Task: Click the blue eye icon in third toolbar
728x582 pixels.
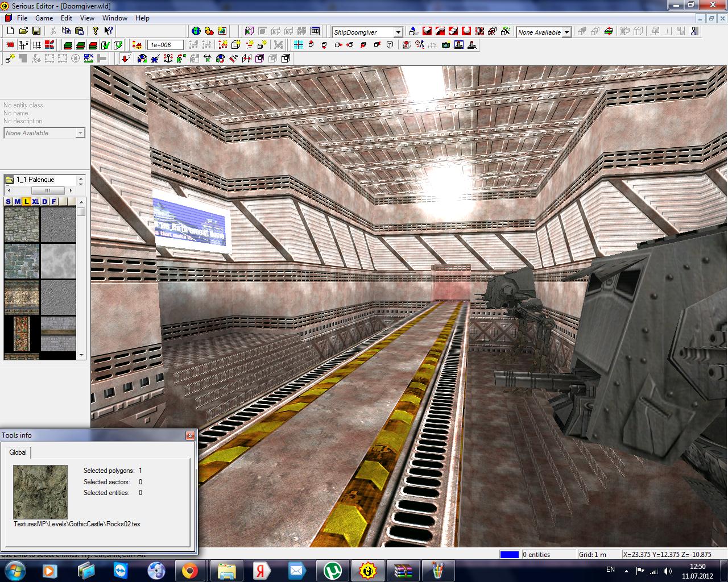Action: coord(142,58)
